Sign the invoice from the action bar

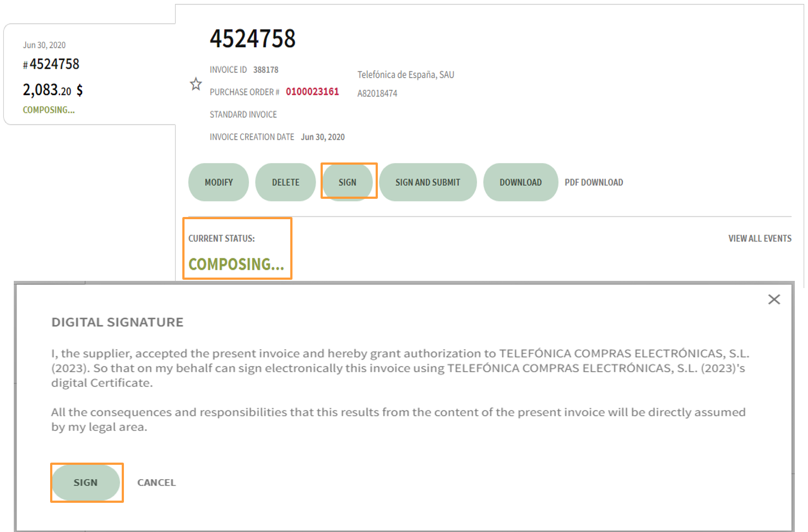pyautogui.click(x=348, y=182)
